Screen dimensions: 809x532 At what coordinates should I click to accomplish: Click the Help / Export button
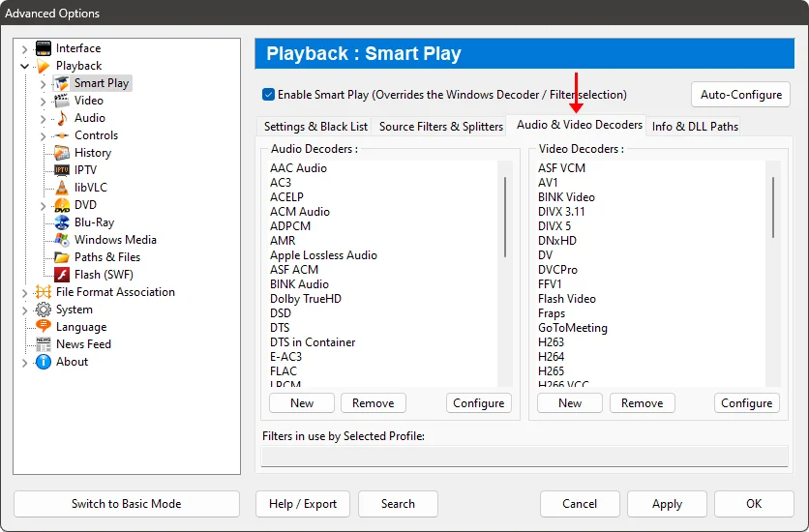coord(303,504)
